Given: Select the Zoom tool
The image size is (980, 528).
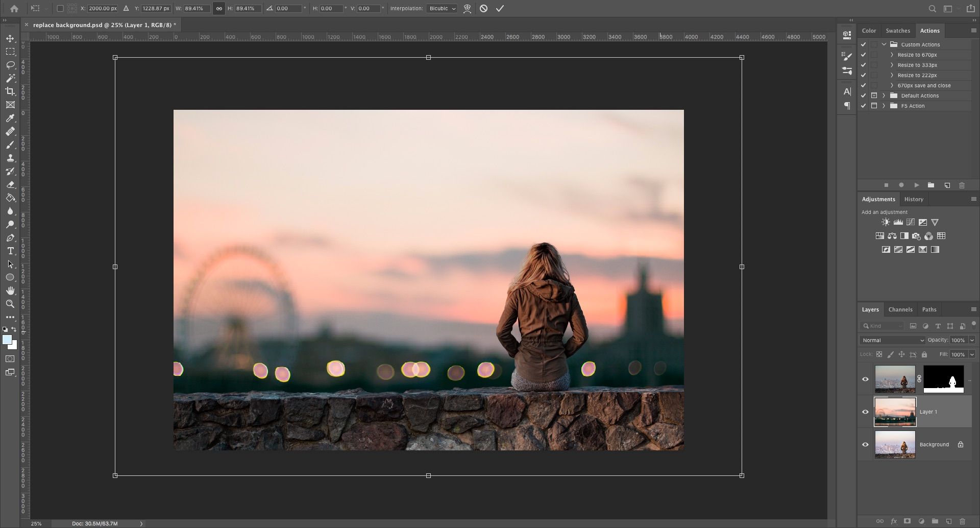Looking at the screenshot, I should pyautogui.click(x=10, y=304).
